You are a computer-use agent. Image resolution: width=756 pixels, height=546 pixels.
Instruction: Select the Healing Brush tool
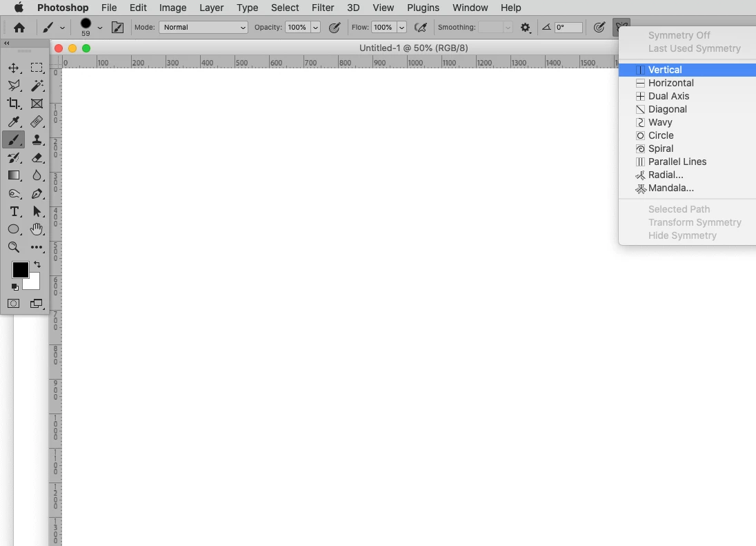(x=37, y=121)
